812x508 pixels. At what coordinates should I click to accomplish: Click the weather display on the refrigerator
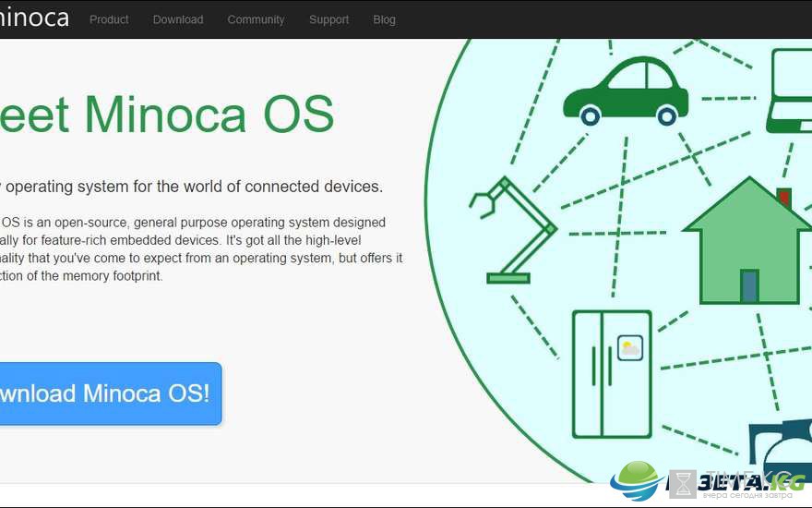click(x=630, y=348)
